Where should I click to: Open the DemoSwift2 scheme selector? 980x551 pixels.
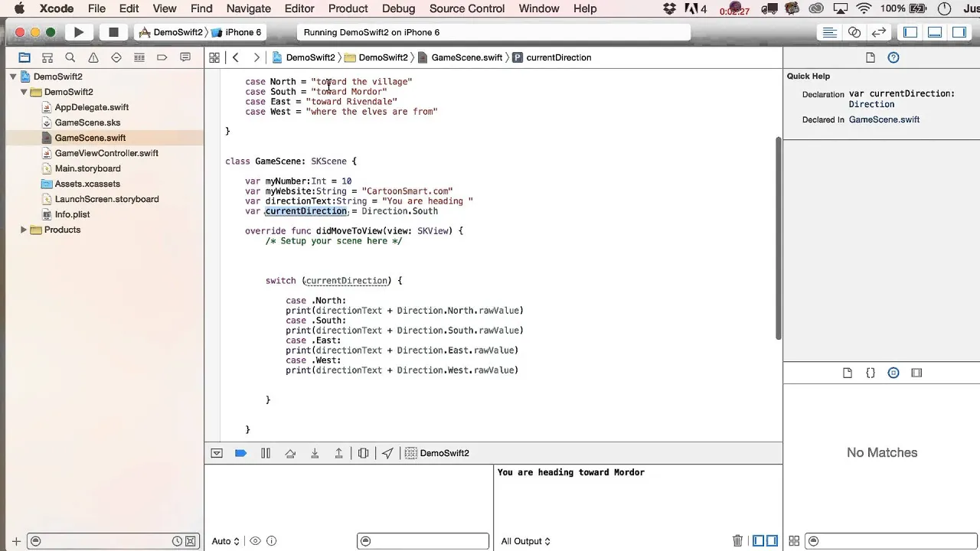click(x=171, y=32)
